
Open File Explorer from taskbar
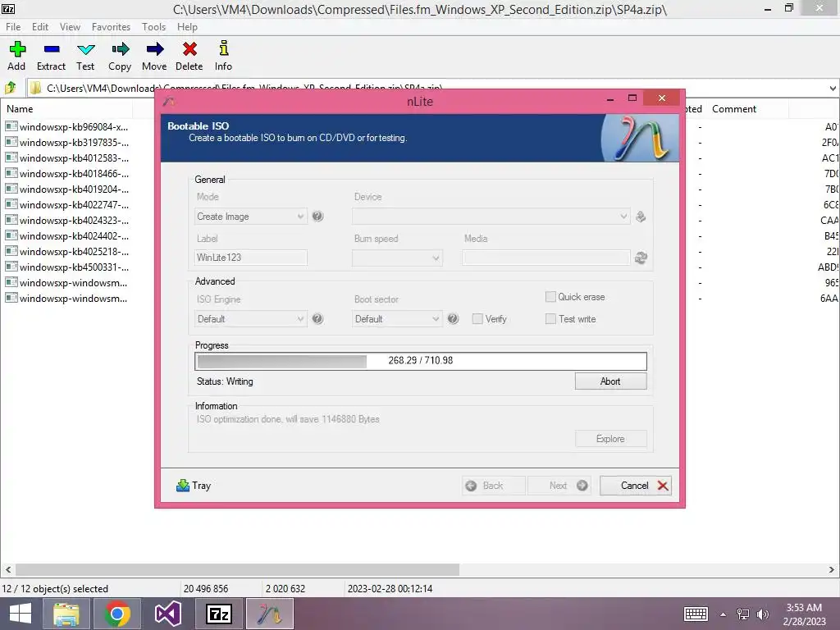point(66,614)
